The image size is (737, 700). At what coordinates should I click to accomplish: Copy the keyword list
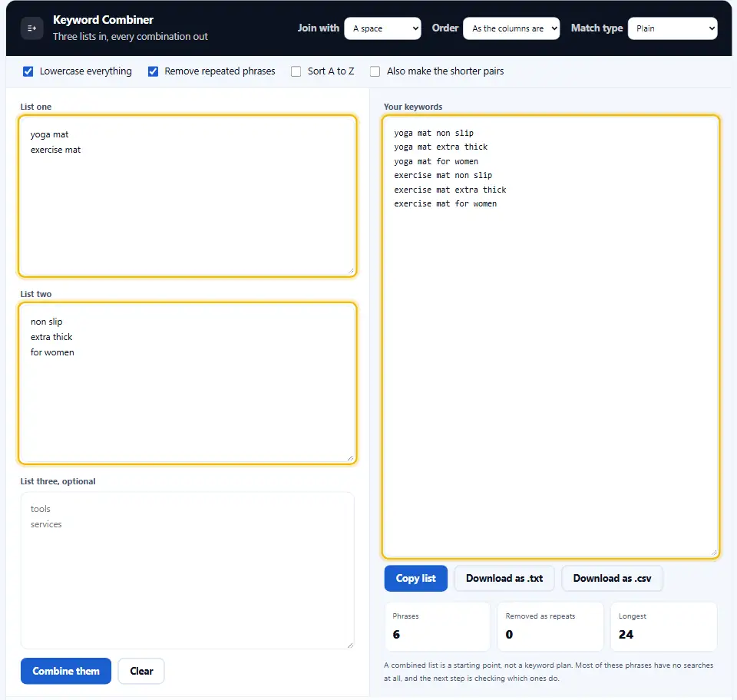pos(416,578)
